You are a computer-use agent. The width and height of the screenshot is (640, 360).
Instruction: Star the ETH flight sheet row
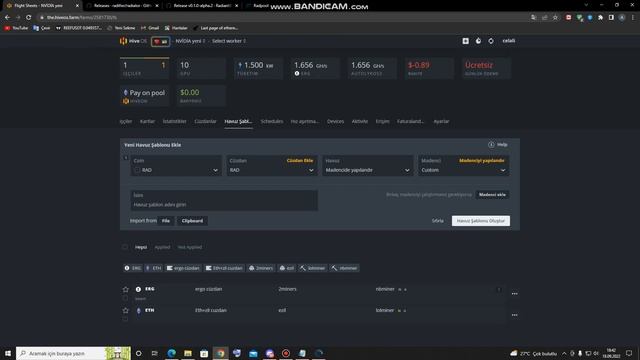tap(126, 311)
